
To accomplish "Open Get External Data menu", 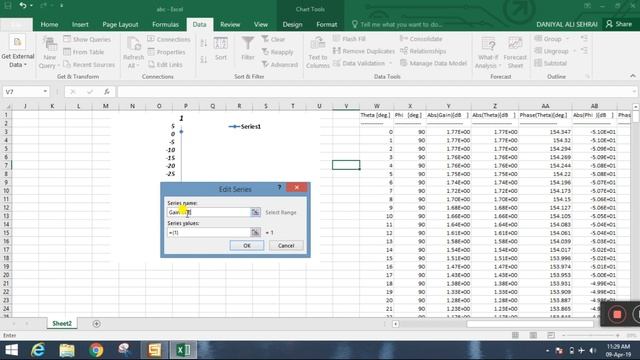I will click(x=17, y=52).
